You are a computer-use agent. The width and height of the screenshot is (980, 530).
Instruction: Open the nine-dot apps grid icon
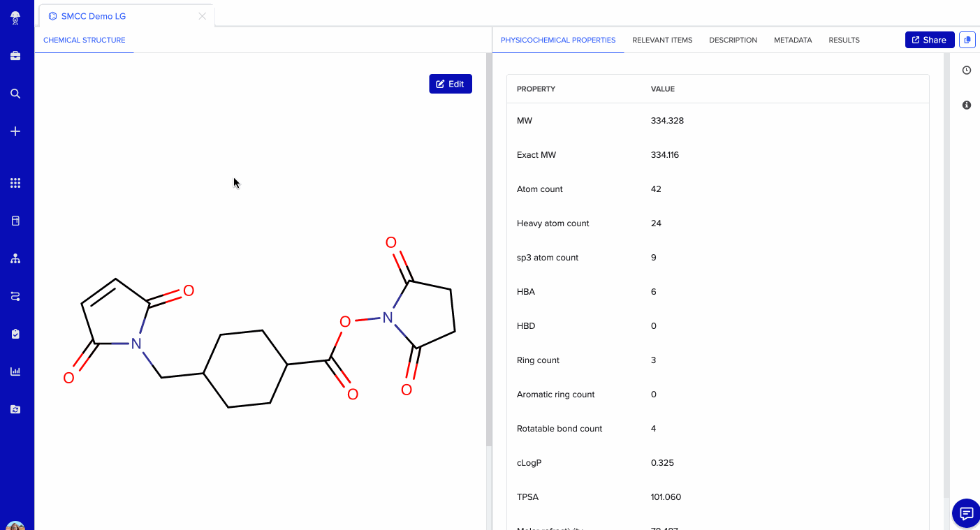15,183
